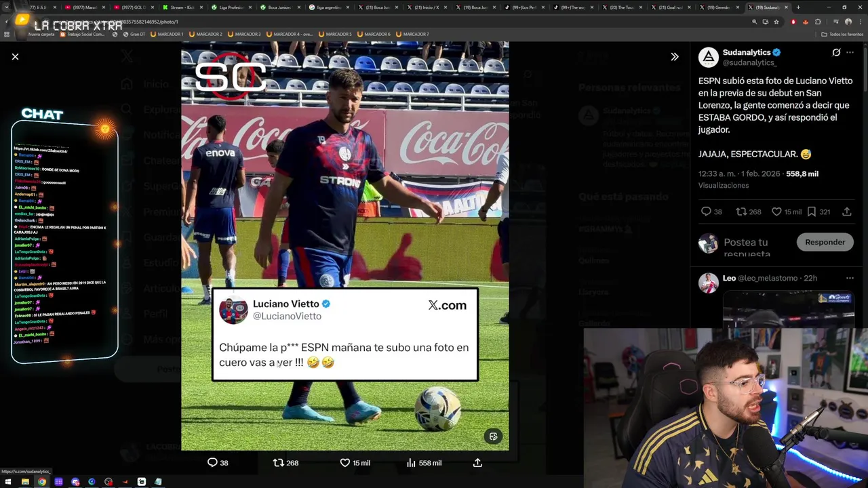Open the MARCADOR 7 bookmark

pos(412,34)
